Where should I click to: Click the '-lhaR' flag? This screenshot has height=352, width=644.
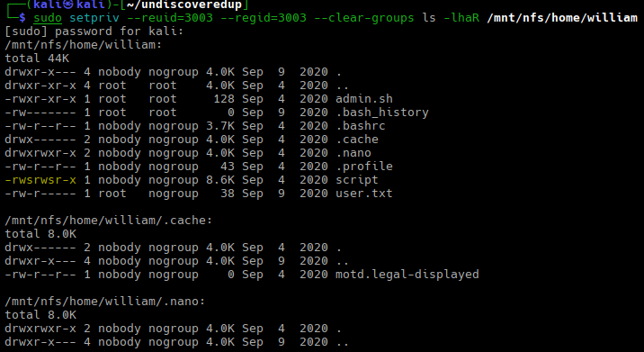[x=461, y=18]
